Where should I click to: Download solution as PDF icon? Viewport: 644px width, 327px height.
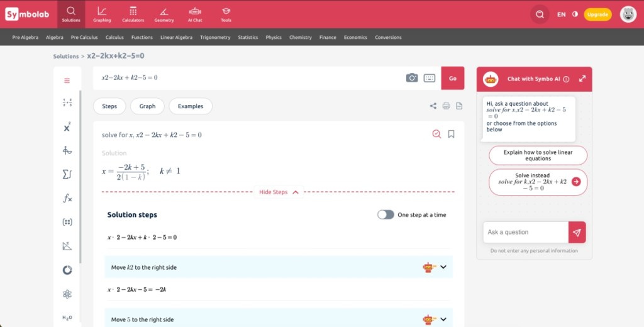coord(459,106)
